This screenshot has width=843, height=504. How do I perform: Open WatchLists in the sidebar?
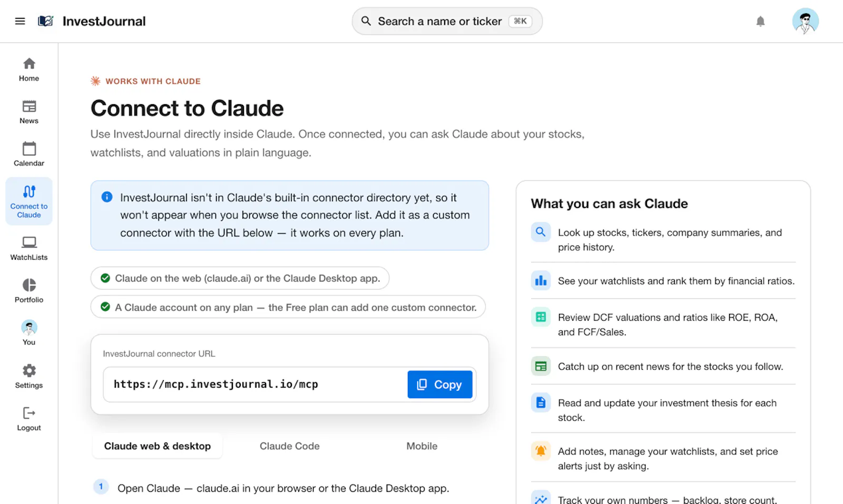pyautogui.click(x=29, y=249)
